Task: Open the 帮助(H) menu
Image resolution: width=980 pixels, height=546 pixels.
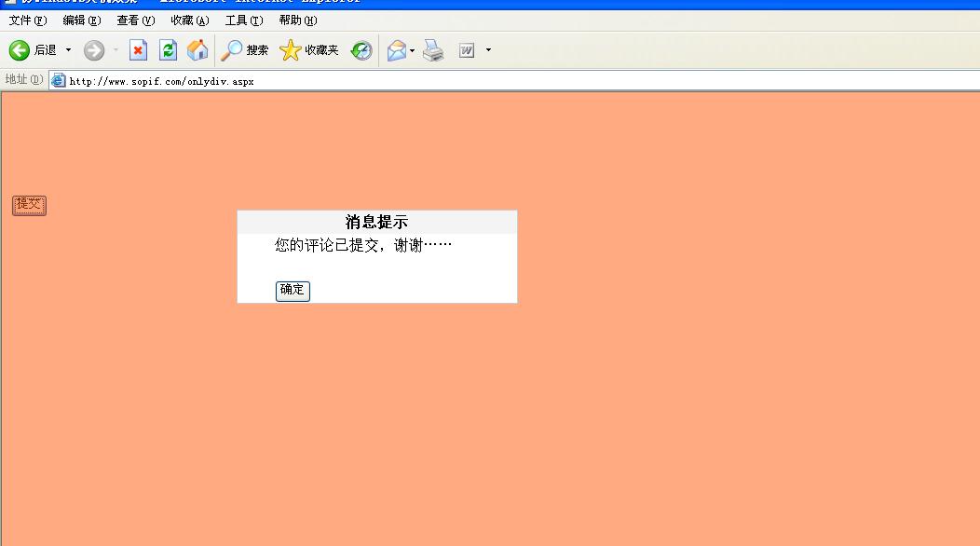Action: point(298,20)
